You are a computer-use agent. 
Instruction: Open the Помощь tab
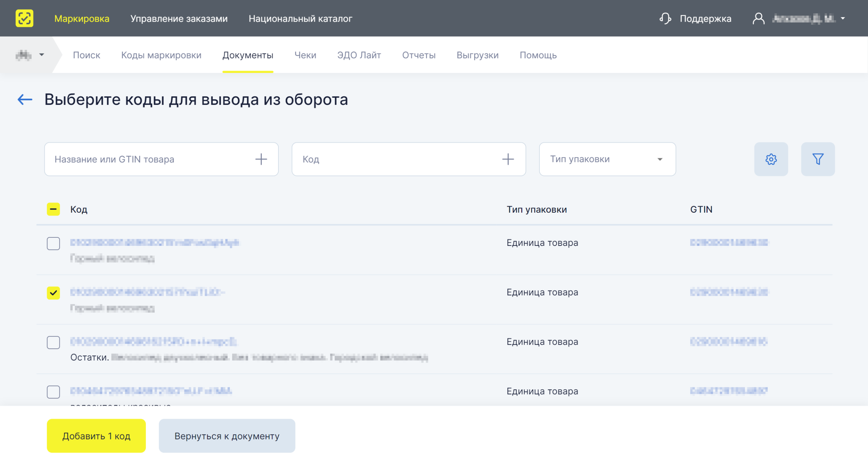point(538,55)
